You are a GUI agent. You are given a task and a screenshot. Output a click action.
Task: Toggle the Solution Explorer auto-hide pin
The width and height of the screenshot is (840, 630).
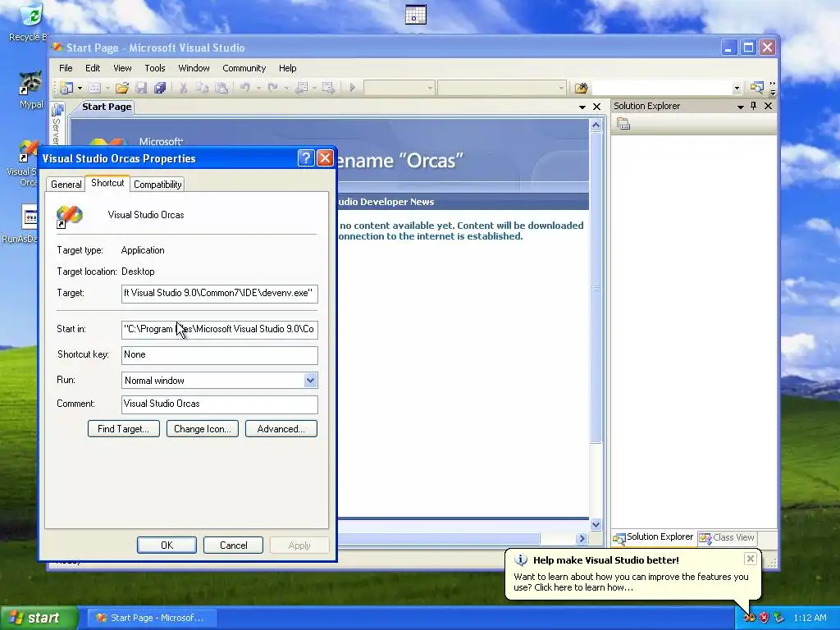[x=754, y=106]
